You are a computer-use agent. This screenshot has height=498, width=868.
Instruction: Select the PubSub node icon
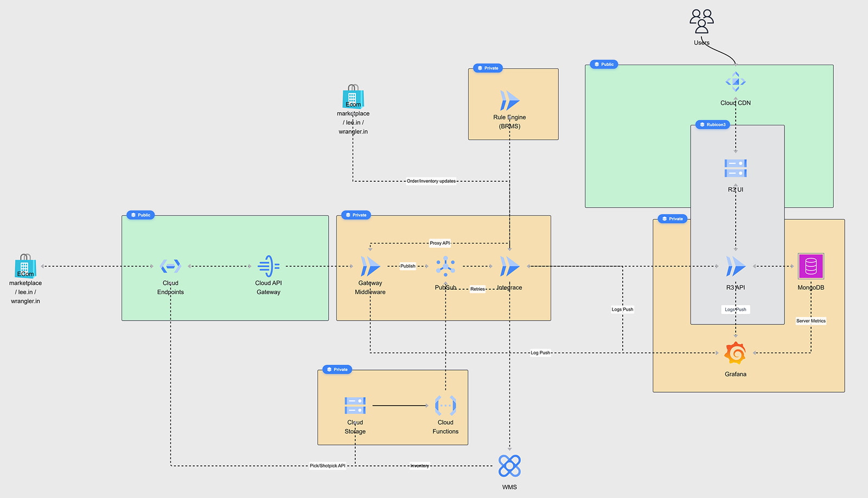446,266
